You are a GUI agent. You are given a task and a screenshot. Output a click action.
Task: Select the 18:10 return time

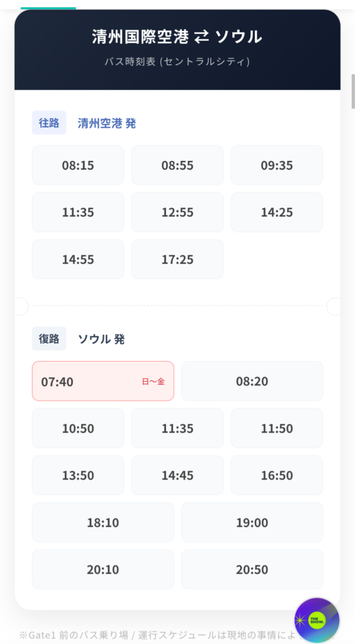103,523
